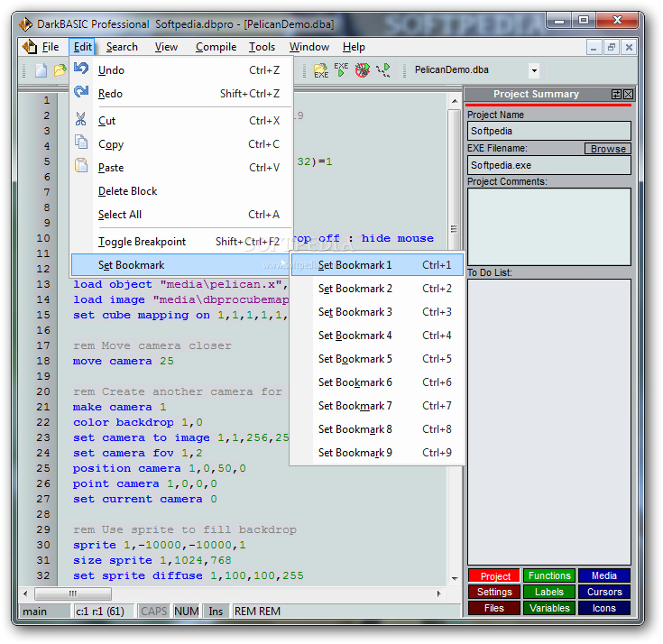Open the Help menu
663x644 pixels.
click(354, 47)
